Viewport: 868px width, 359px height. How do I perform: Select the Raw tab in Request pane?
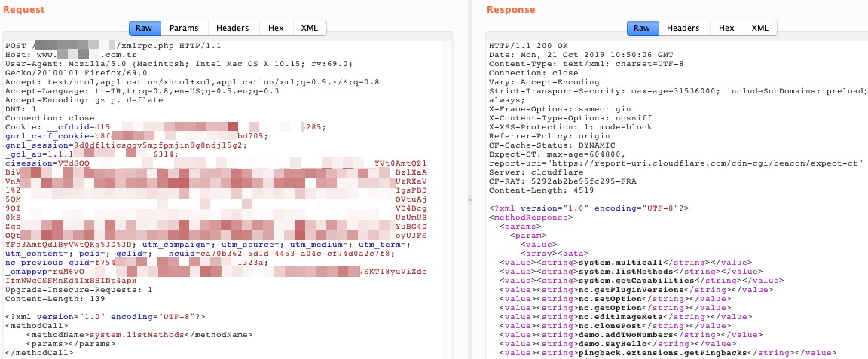tap(144, 28)
